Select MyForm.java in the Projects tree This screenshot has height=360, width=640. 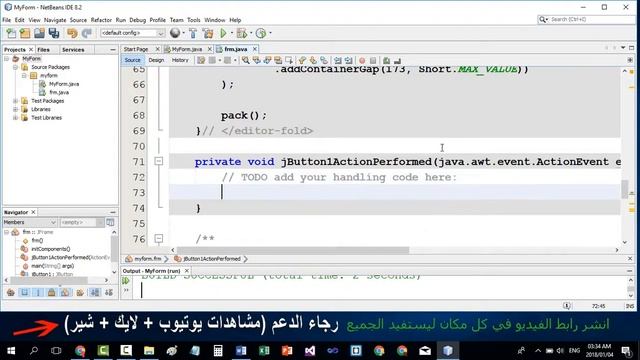click(64, 84)
